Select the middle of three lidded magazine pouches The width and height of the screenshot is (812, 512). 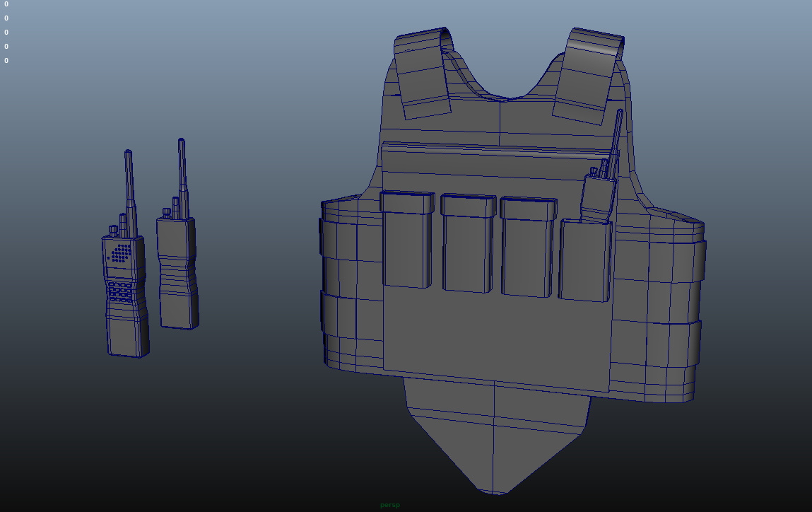468,243
